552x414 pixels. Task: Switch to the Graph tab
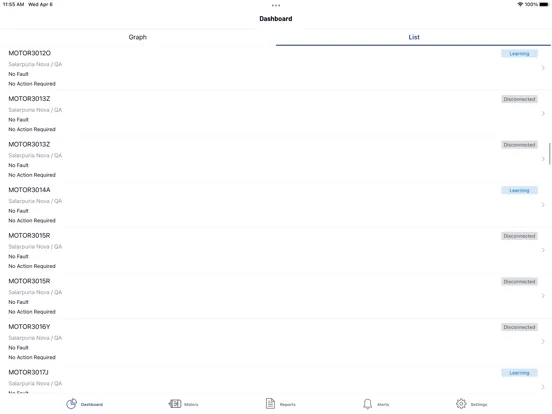click(138, 37)
